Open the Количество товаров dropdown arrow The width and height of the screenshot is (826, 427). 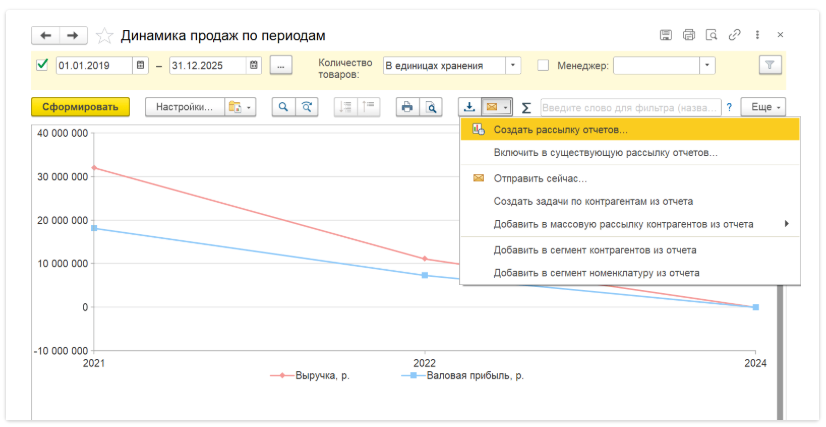coord(513,66)
